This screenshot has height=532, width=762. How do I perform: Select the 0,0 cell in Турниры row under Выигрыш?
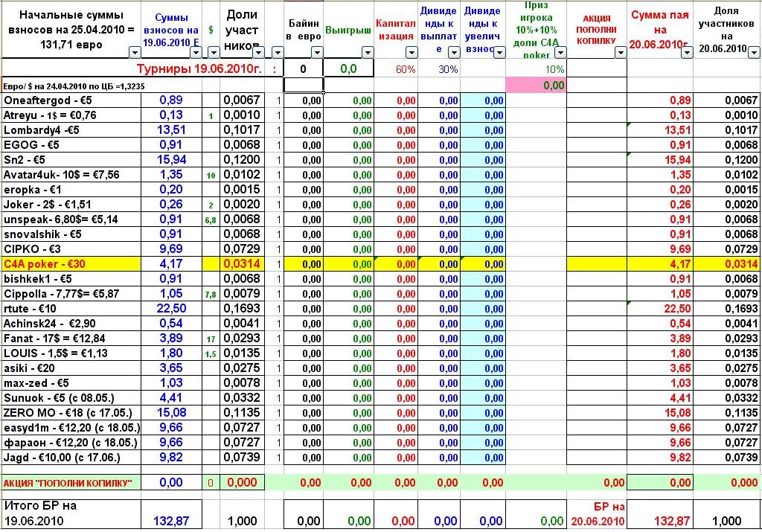(x=348, y=68)
